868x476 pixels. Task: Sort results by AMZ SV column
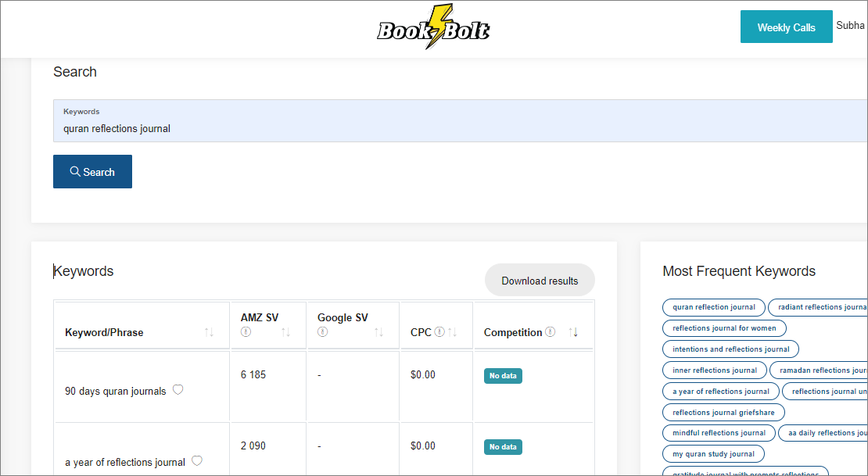tap(287, 332)
